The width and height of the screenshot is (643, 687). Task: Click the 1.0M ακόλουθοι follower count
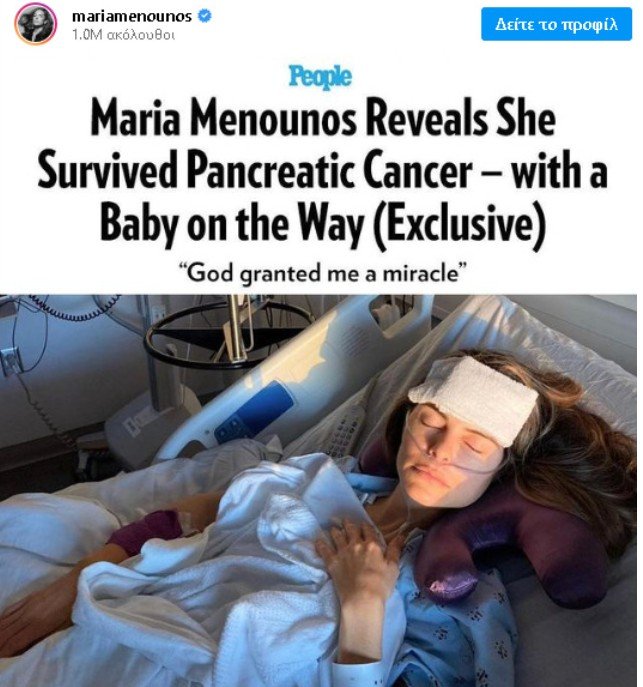click(123, 35)
